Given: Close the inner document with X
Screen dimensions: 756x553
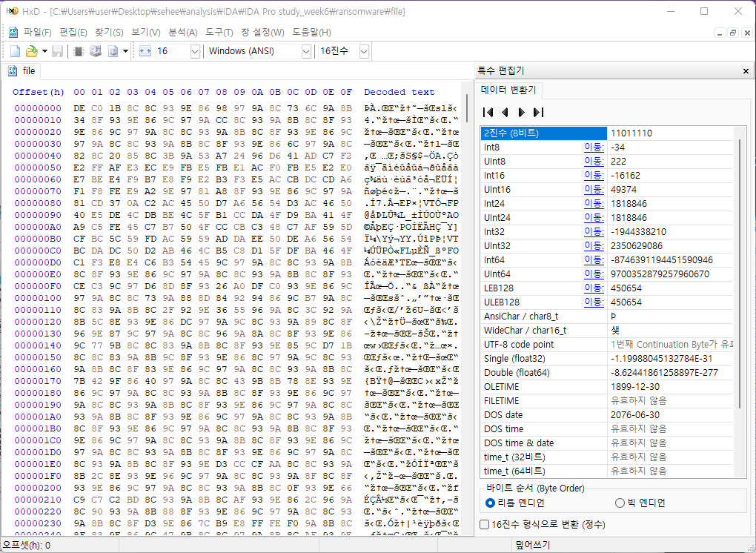Looking at the screenshot, I should [x=747, y=33].
